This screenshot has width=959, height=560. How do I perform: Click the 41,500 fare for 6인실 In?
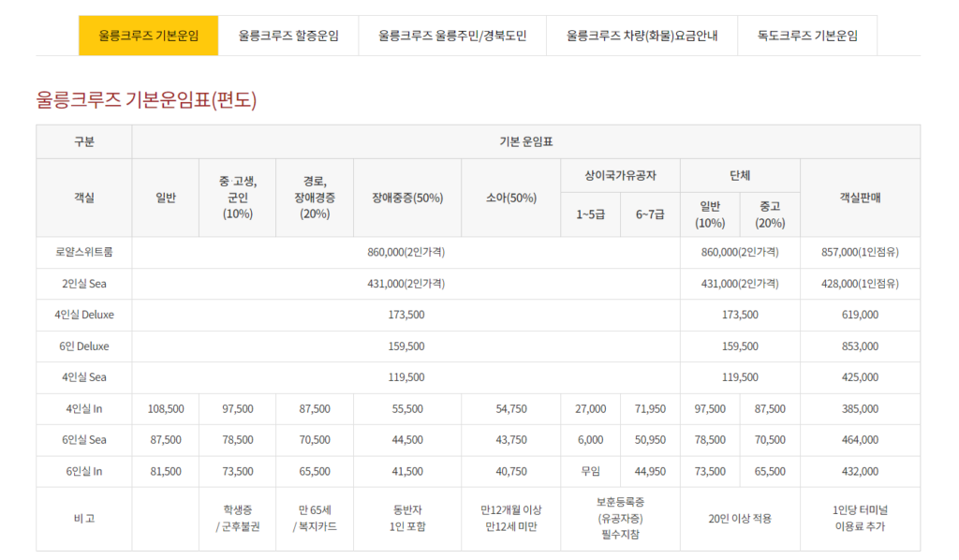click(407, 471)
